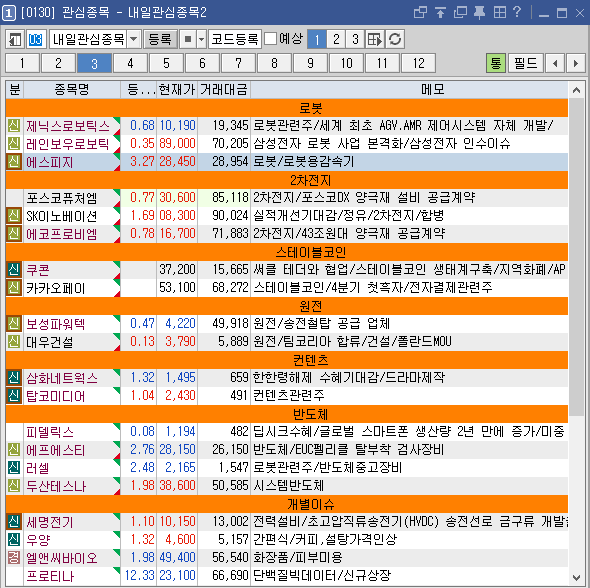Click the grid layout icon in title bar
590x588 pixels.
[500, 12]
